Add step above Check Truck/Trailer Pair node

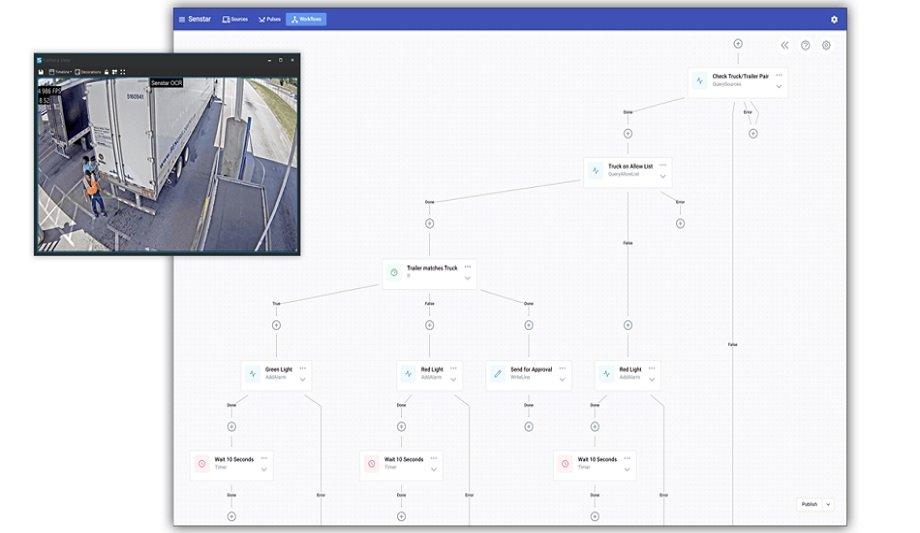tap(738, 43)
